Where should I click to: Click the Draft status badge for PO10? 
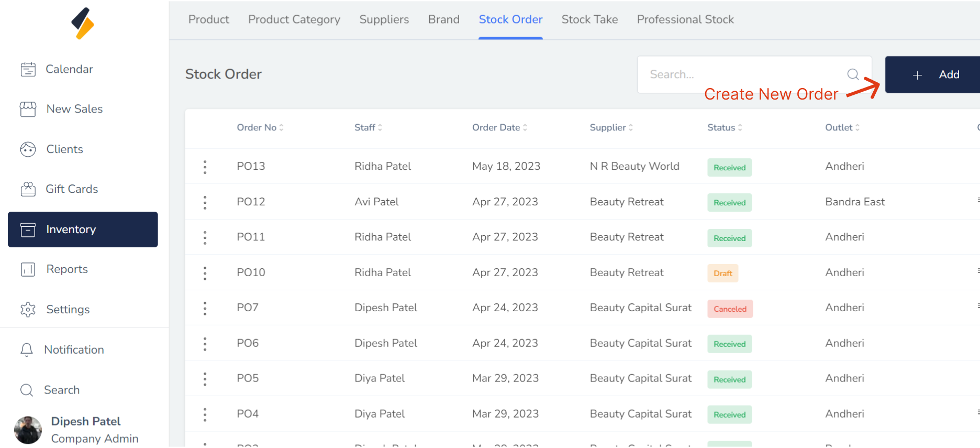(x=722, y=274)
